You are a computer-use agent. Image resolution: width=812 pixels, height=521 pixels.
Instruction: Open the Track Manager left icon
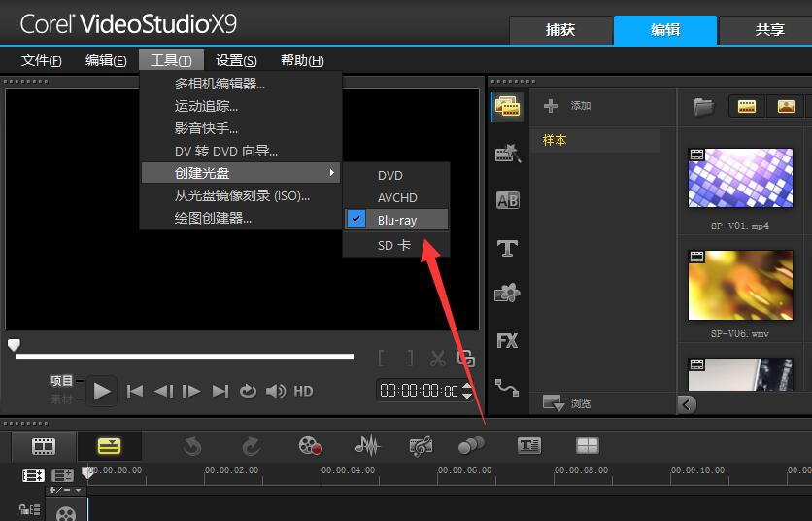click(x=33, y=475)
